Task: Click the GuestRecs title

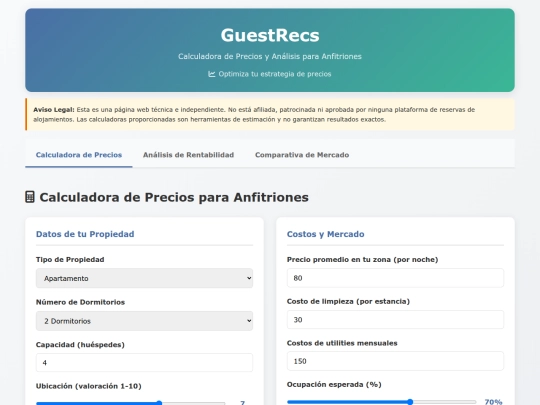Action: (x=270, y=35)
